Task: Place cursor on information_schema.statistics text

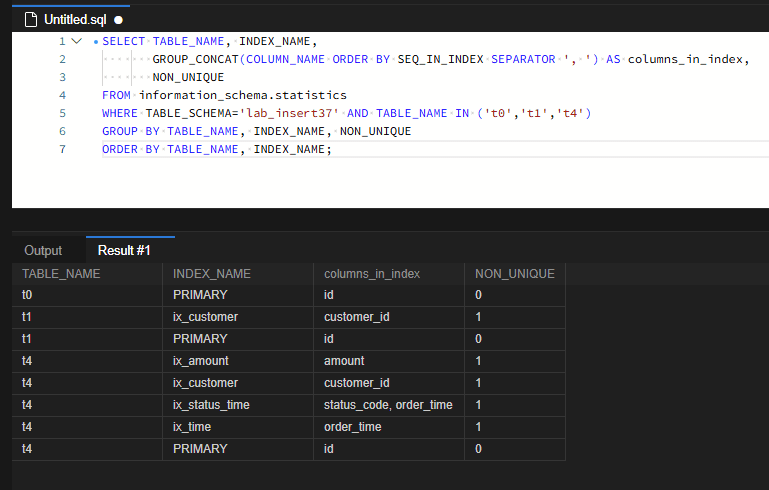Action: pos(243,95)
